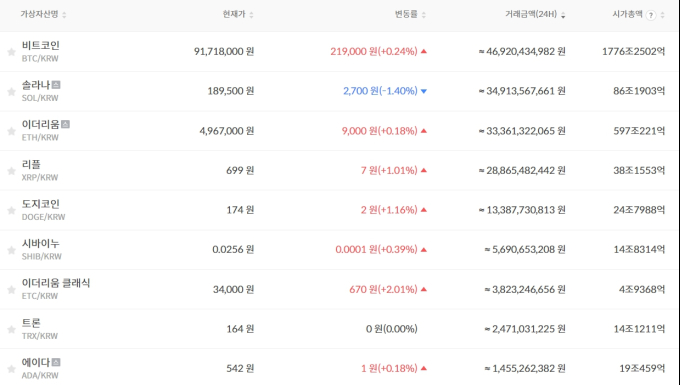The image size is (680, 385).
Task: Click the price 189,500 원
Action: point(231,91)
